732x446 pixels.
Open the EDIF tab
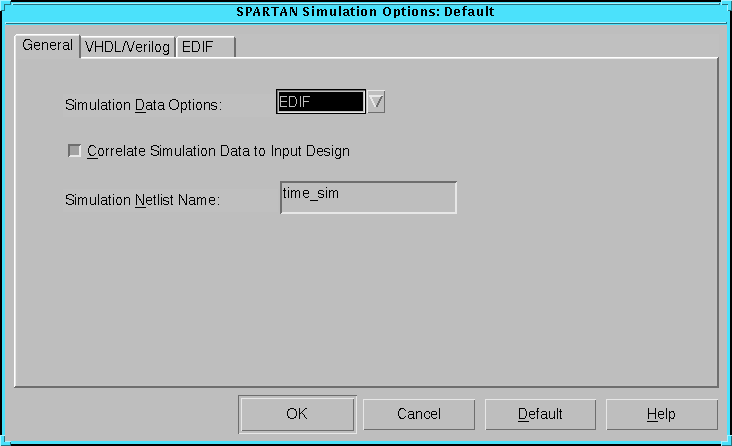point(205,47)
